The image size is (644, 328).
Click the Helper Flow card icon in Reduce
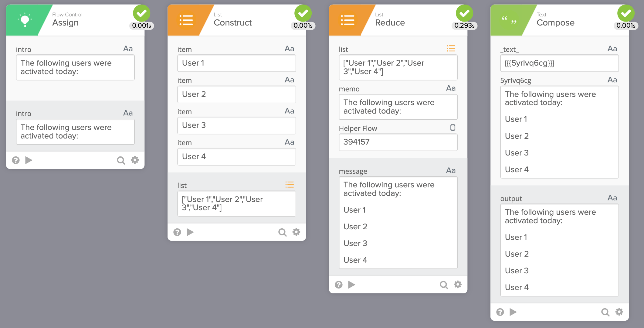click(453, 128)
